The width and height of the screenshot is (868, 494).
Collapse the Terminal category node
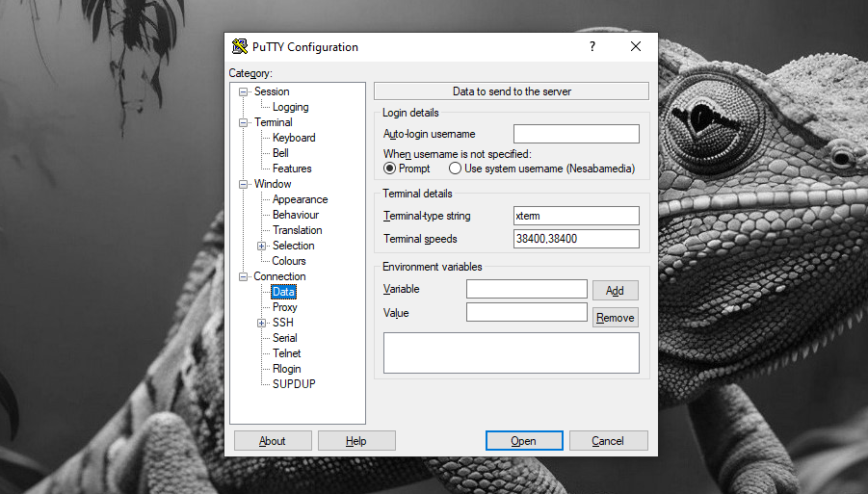click(x=244, y=123)
